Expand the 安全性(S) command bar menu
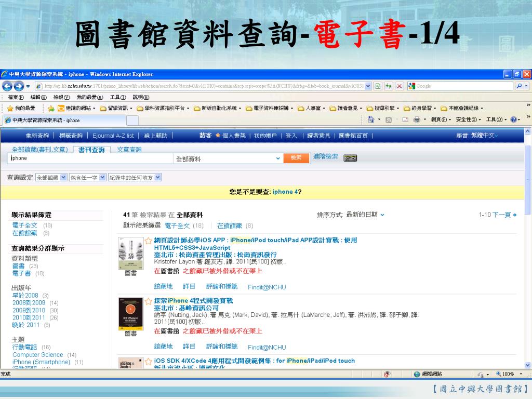Viewport: 532px width, 399px height. click(x=468, y=119)
